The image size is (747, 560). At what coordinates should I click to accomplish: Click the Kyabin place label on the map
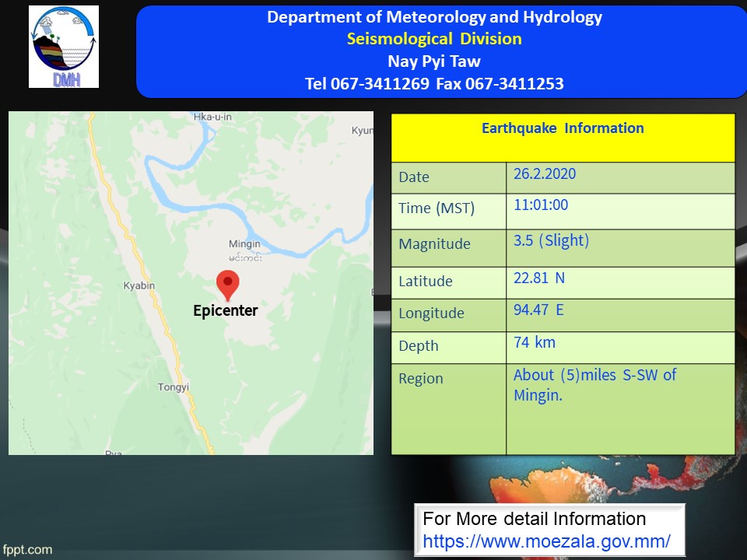(x=139, y=285)
